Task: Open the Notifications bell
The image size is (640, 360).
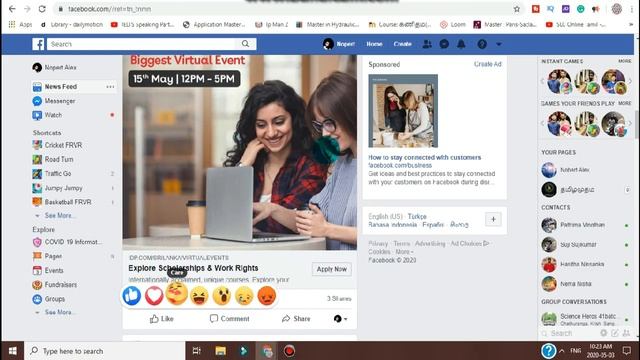Action: coord(461,44)
